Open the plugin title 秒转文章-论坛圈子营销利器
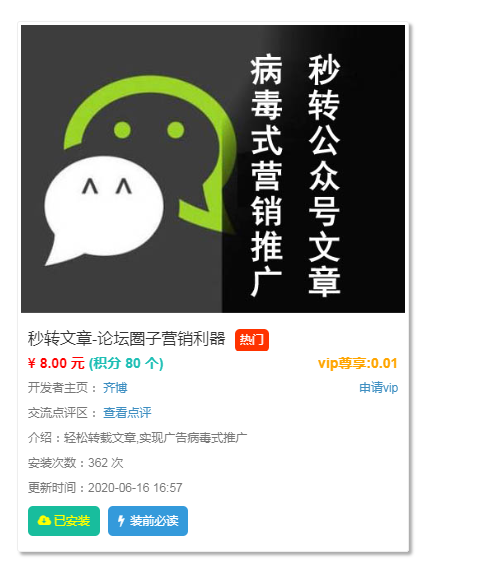This screenshot has height=575, width=498. (x=126, y=338)
